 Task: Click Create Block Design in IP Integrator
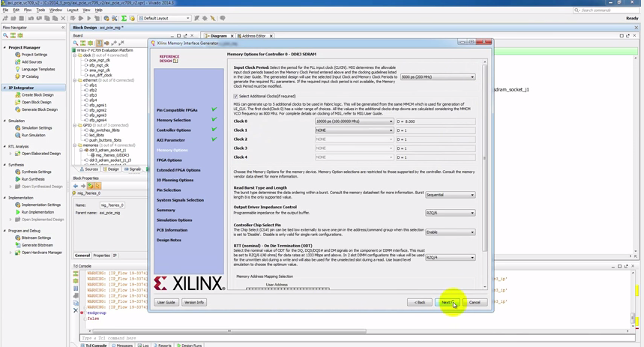(x=37, y=95)
